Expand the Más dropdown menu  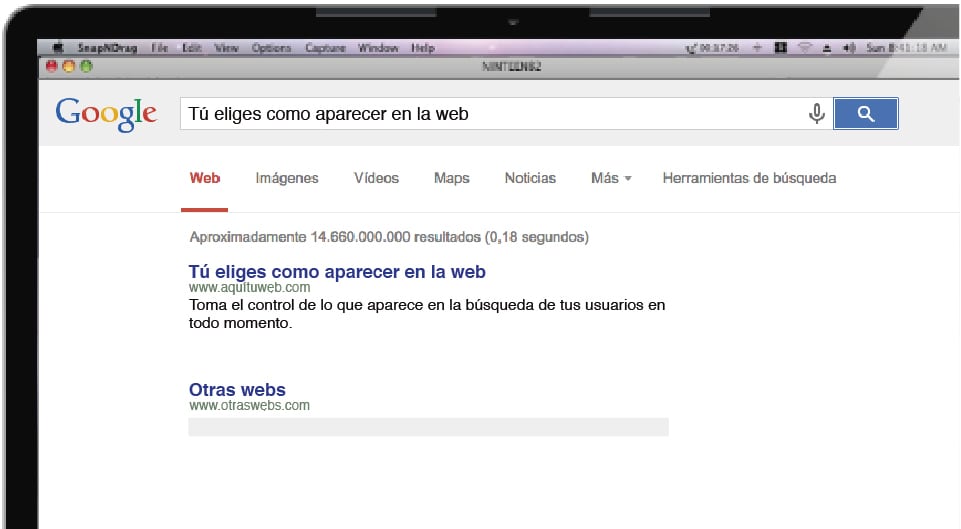(611, 178)
